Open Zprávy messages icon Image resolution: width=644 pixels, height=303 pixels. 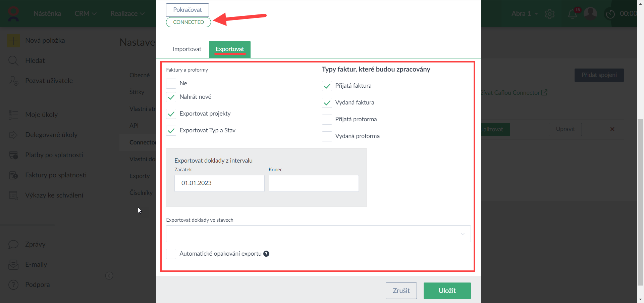[13, 245]
